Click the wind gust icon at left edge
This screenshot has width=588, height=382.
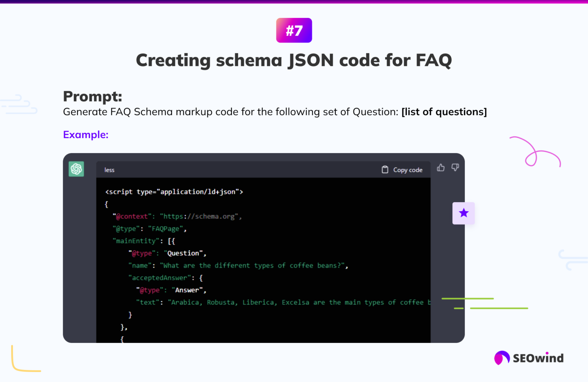point(19,104)
